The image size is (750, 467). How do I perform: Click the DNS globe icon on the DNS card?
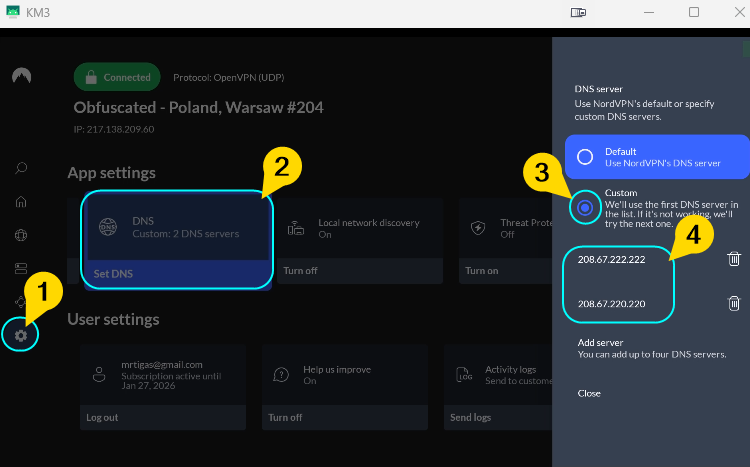coord(108,227)
